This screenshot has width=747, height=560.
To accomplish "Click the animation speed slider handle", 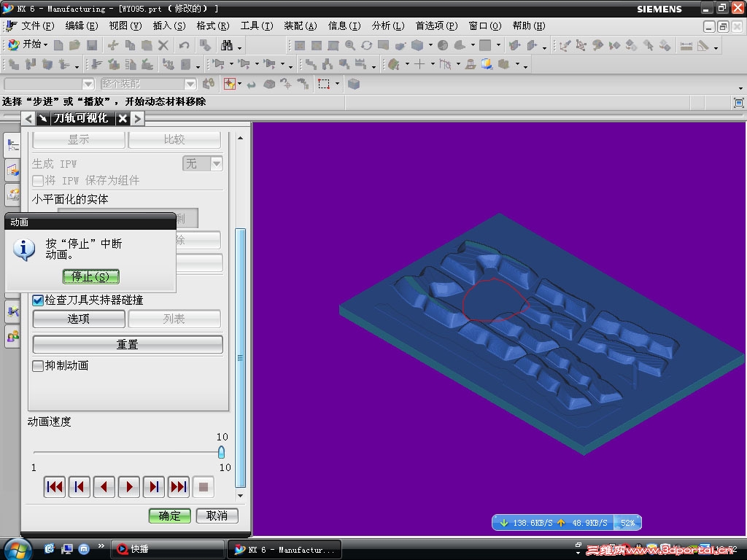I will tap(221, 452).
